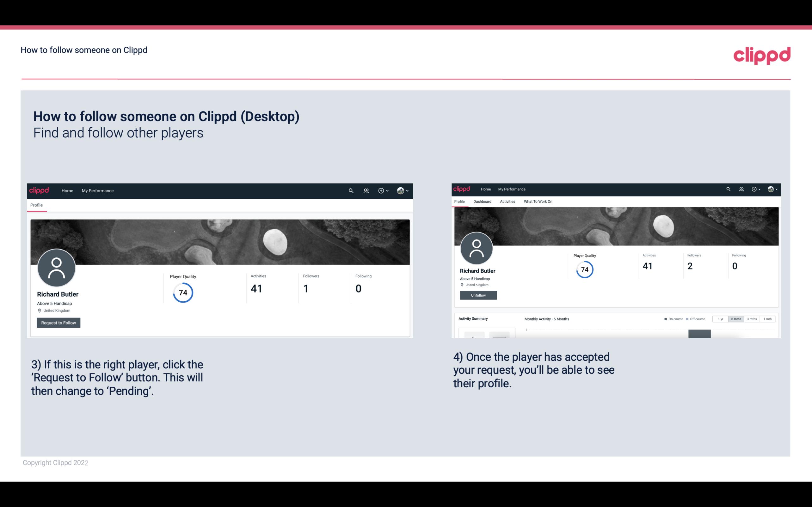The image size is (812, 507).
Task: Click the 'Unfollow' button on right profile
Action: (x=477, y=295)
